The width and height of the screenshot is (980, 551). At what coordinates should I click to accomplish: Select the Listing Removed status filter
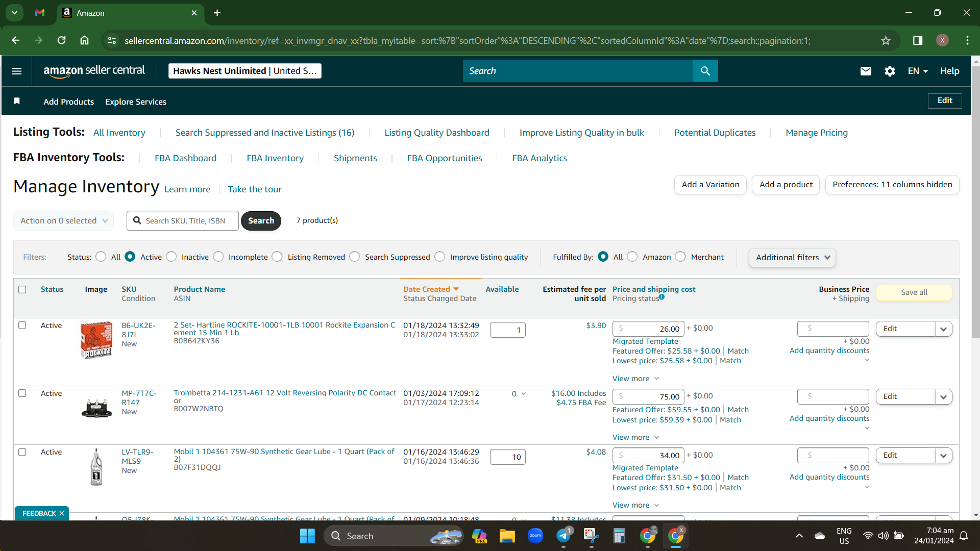277,257
